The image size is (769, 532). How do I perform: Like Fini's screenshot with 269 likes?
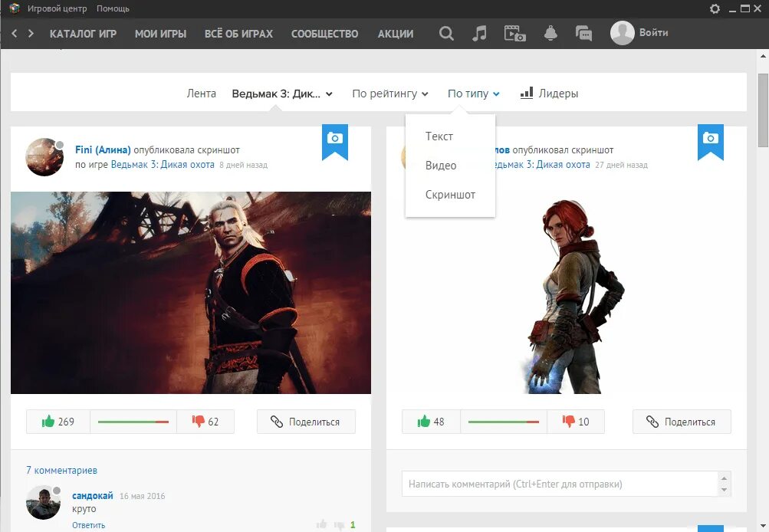[58, 422]
